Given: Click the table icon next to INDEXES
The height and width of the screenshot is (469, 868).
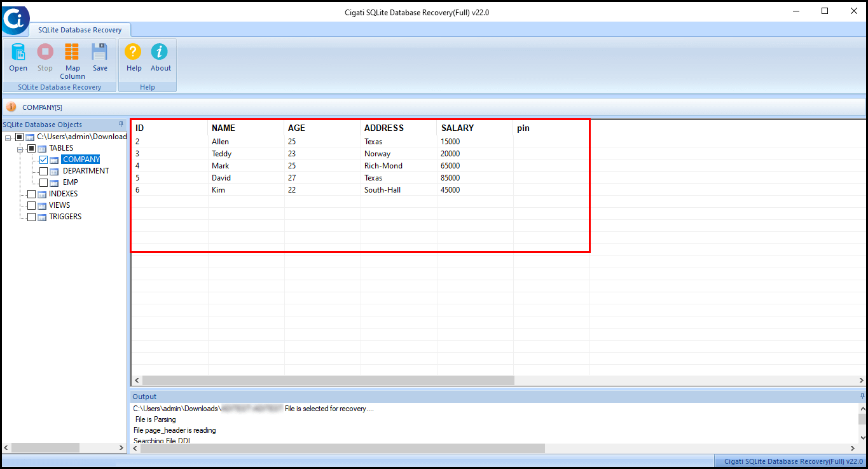Looking at the screenshot, I should pyautogui.click(x=42, y=194).
